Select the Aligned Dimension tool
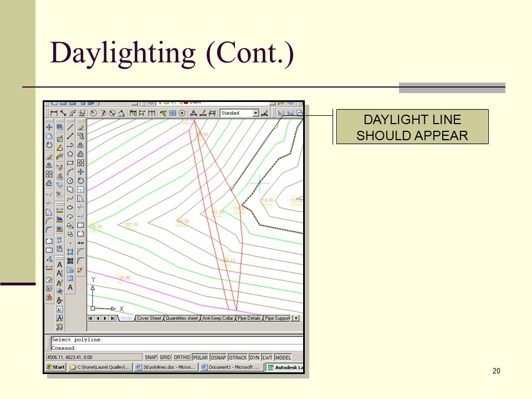Screen dimensions: 532x399 pyautogui.click(x=63, y=113)
